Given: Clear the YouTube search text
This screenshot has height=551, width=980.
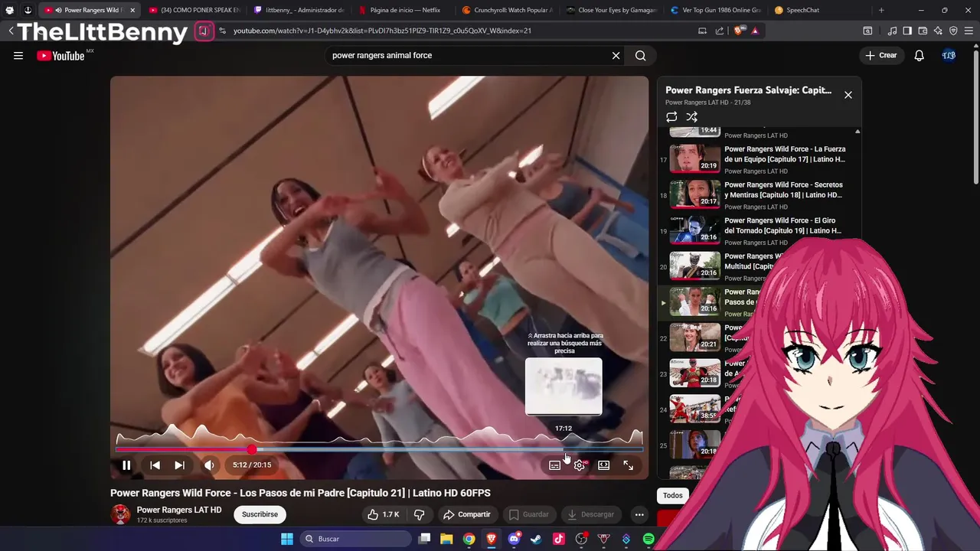Looking at the screenshot, I should coord(616,55).
